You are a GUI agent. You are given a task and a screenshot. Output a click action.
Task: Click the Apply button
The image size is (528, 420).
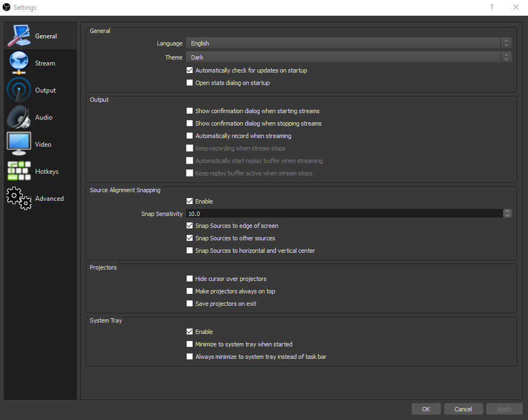pos(504,409)
